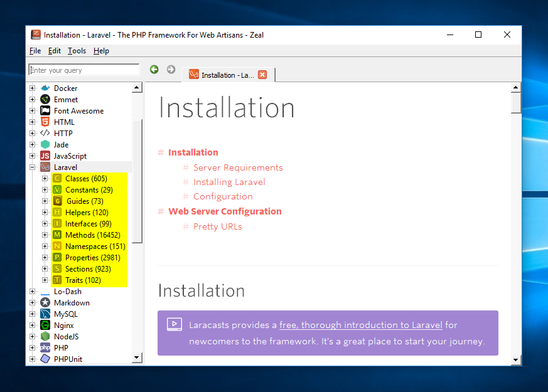The height and width of the screenshot is (392, 548).
Task: Expand the PHP docset node
Action: click(x=33, y=347)
